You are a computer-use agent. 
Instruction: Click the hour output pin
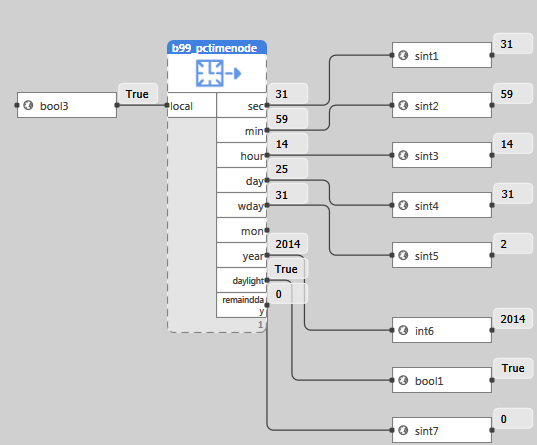[x=267, y=155]
